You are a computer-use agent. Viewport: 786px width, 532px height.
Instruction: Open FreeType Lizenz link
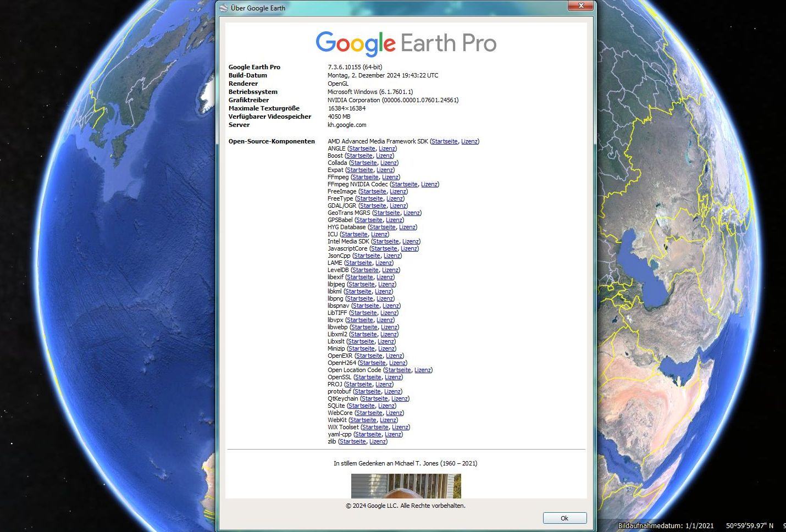click(395, 198)
